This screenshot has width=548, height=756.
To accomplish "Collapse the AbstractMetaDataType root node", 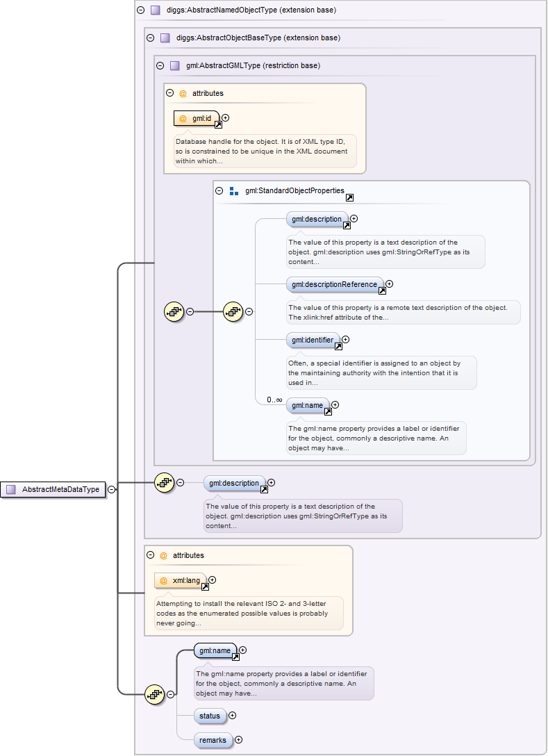I will coord(112,489).
